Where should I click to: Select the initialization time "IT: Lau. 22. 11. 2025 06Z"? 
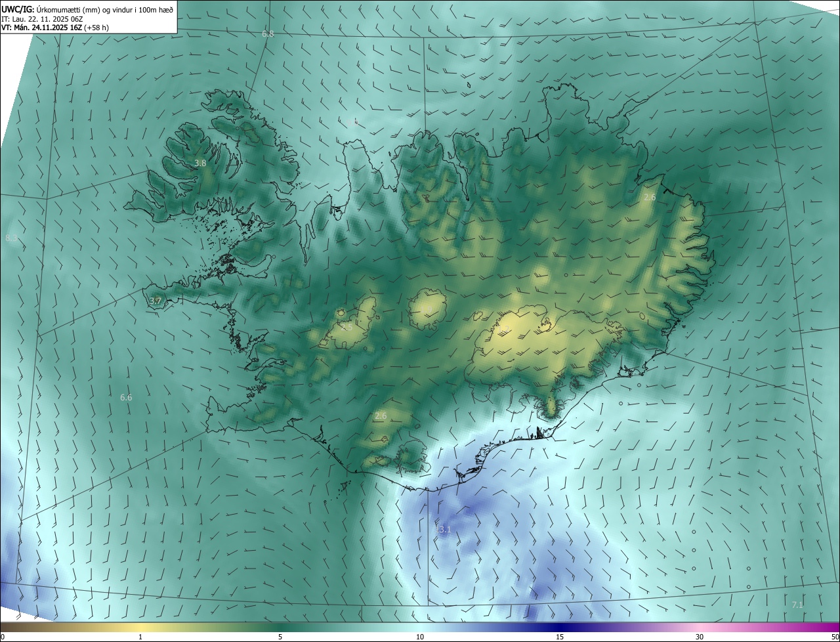[x=42, y=18]
